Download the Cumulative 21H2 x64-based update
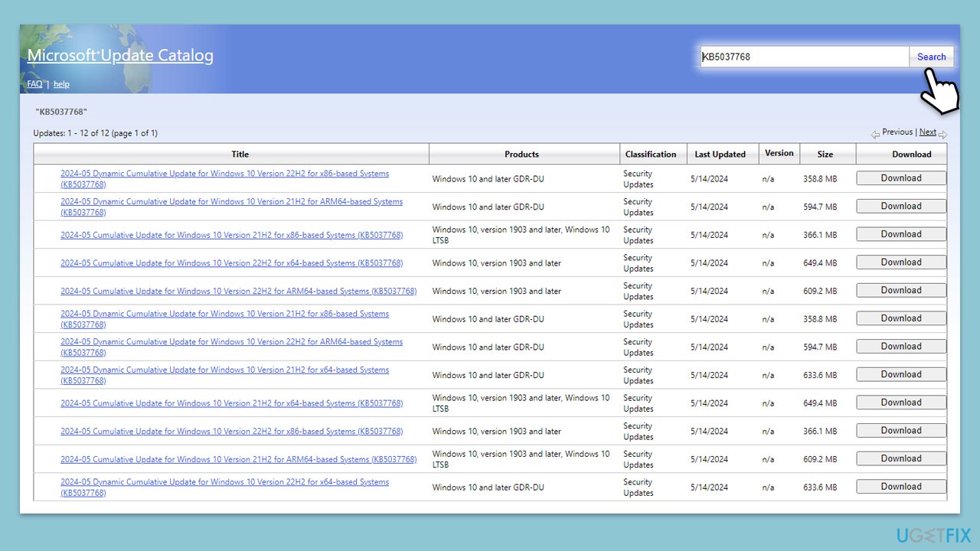This screenshot has width=980, height=551. pos(901,403)
